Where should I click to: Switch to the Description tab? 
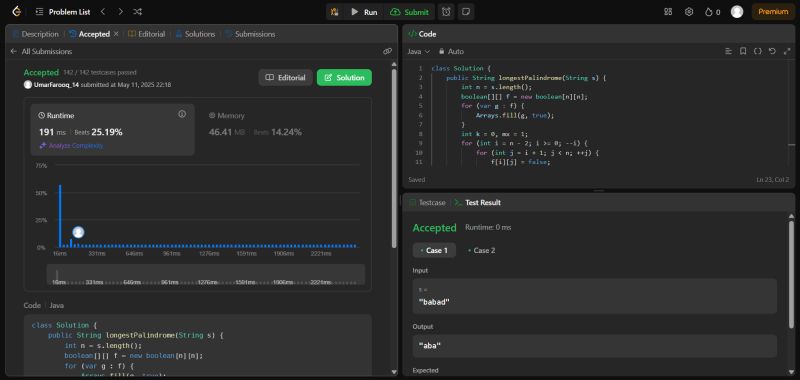(35, 34)
